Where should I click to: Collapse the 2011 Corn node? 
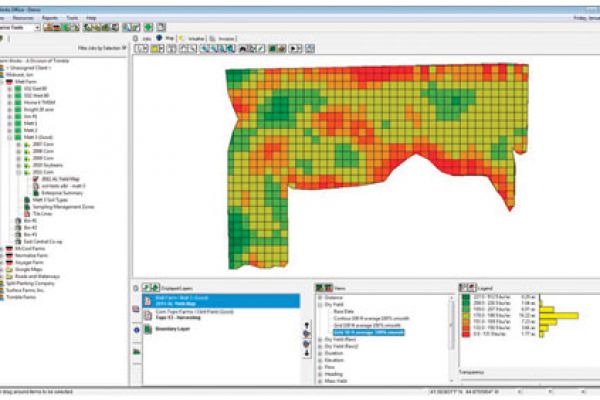pos(18,172)
